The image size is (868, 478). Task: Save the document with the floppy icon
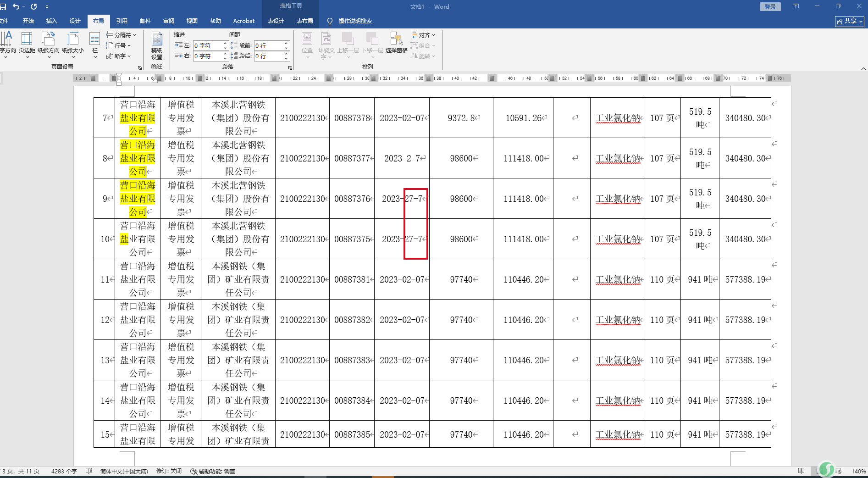point(3,6)
